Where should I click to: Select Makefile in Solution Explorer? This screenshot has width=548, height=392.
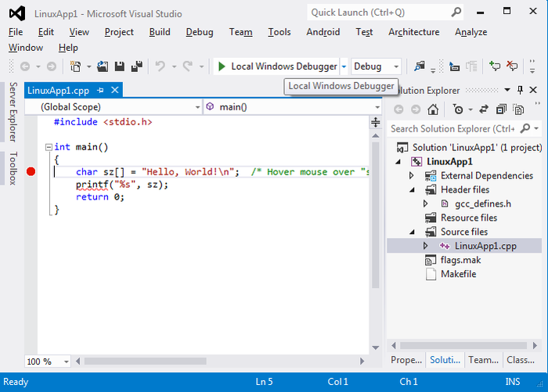[x=458, y=274]
